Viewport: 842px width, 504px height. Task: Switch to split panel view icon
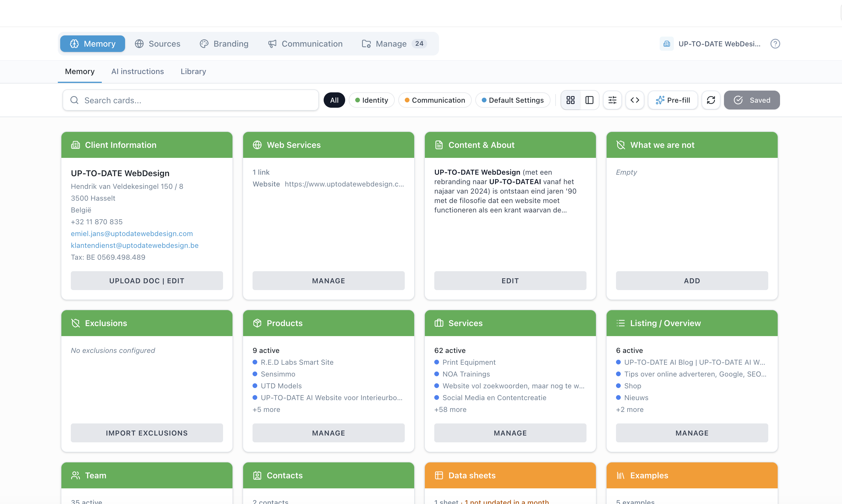click(x=589, y=100)
